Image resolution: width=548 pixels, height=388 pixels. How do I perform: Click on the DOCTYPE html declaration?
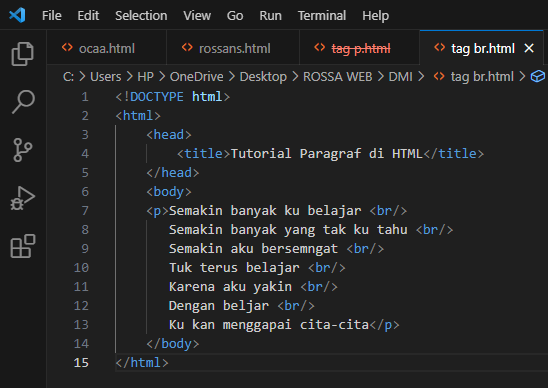click(x=173, y=97)
